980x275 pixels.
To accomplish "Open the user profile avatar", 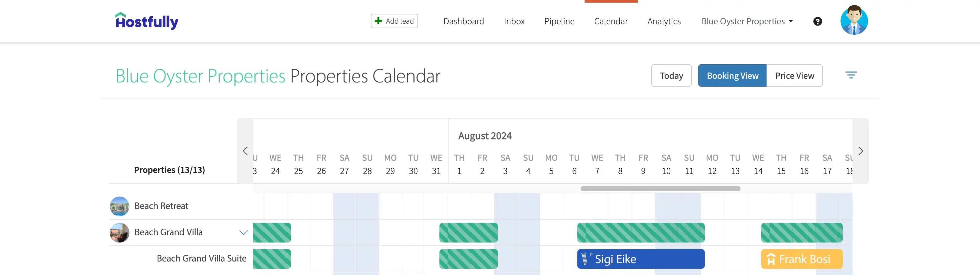I will [854, 21].
